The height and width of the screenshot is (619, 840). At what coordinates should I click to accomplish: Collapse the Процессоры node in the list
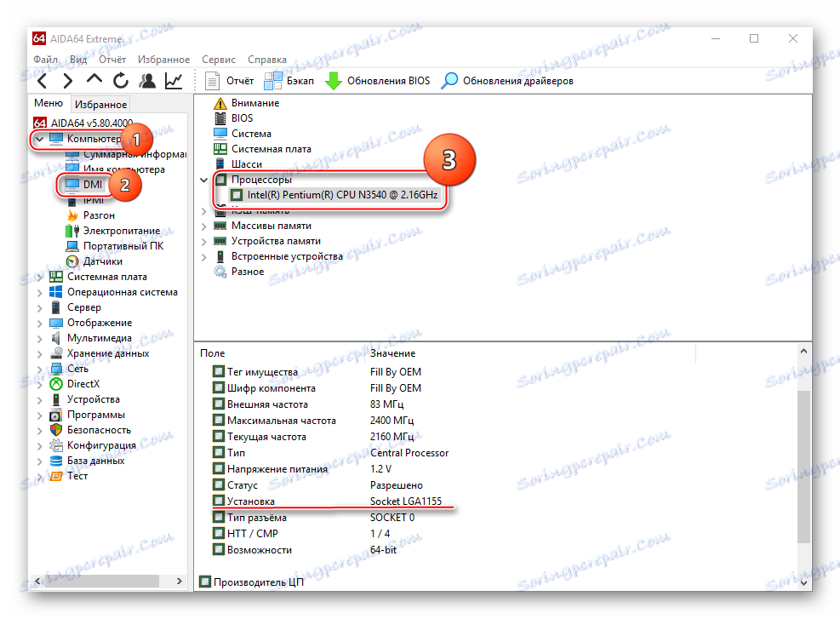pos(204,180)
